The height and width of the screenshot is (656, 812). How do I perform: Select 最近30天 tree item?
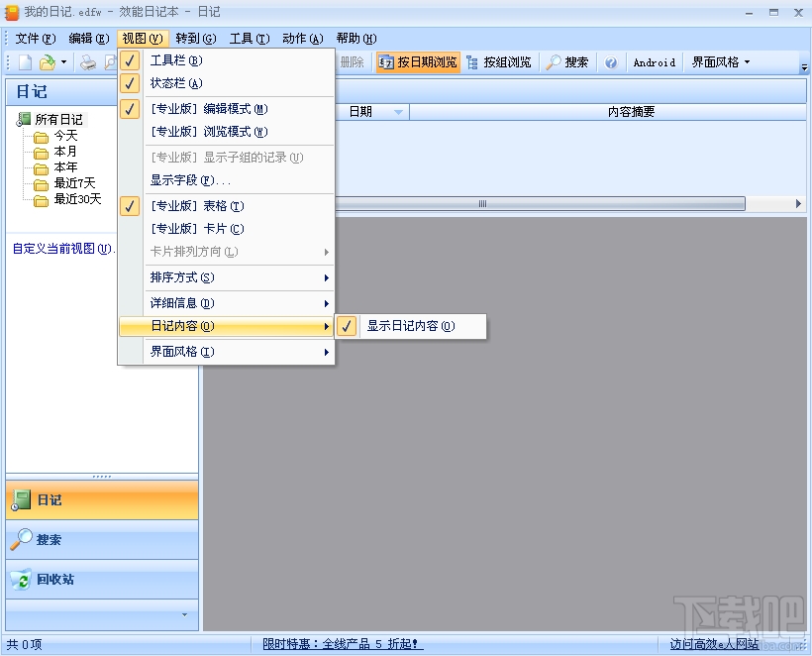point(77,199)
